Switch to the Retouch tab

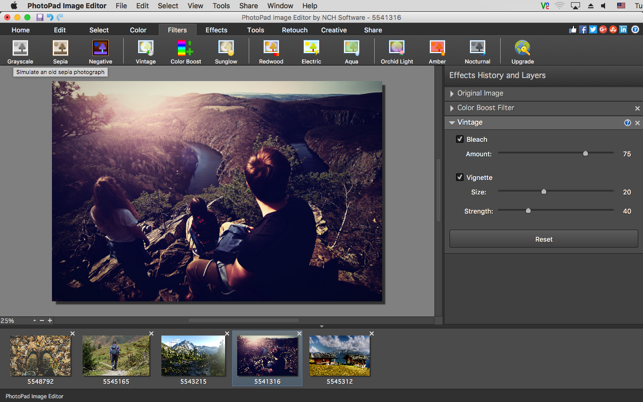pos(294,30)
